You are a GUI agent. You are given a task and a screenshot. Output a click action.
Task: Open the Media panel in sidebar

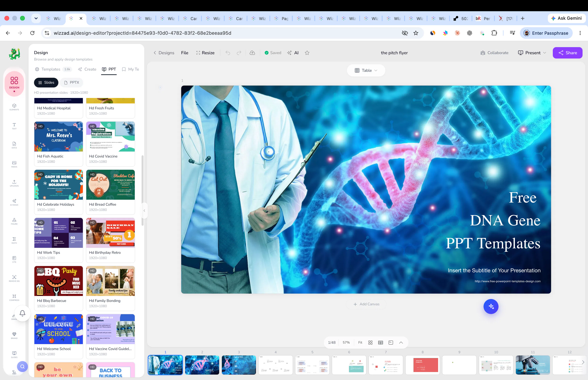click(14, 164)
